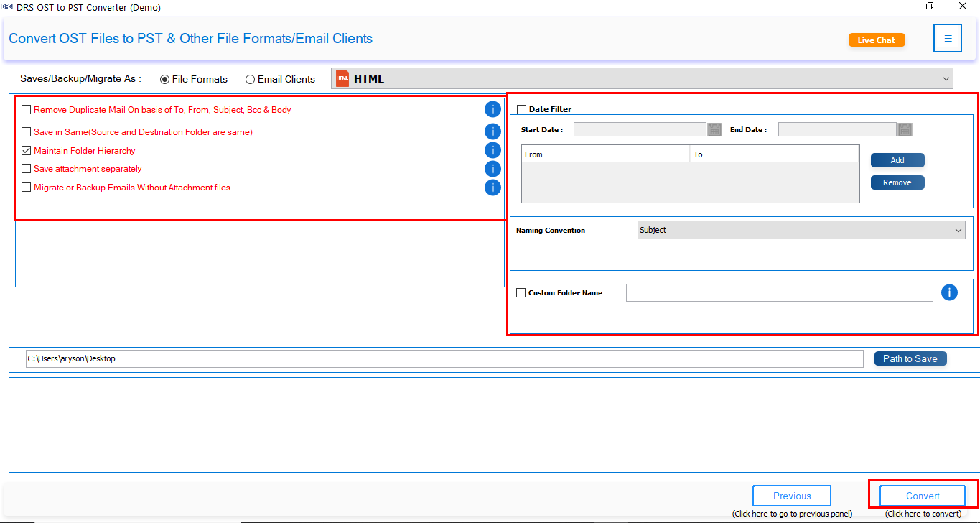Screen dimensions: 980x523
Task: Select the File Formats radio button
Action: coord(165,80)
